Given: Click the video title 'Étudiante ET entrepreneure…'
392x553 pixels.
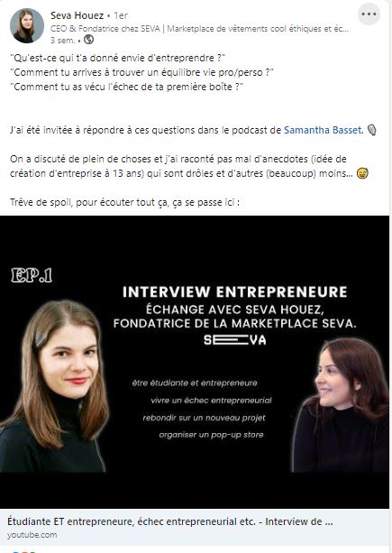Looking at the screenshot, I should coord(170,521).
